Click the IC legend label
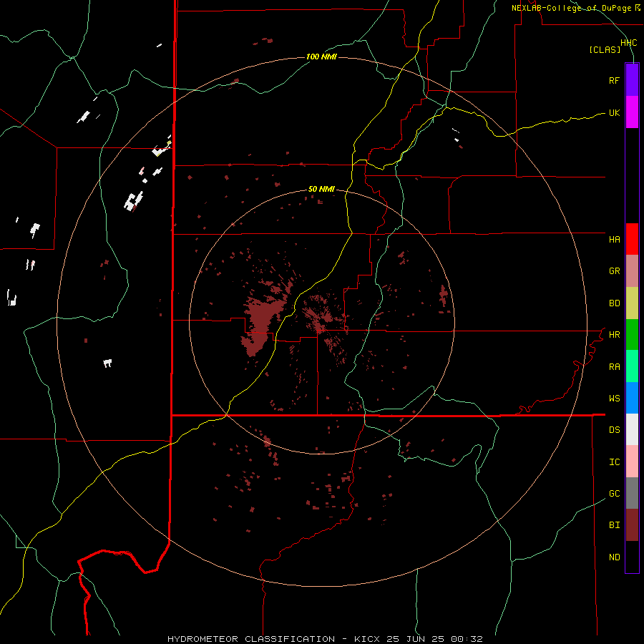This screenshot has width=644, height=644. tap(614, 462)
